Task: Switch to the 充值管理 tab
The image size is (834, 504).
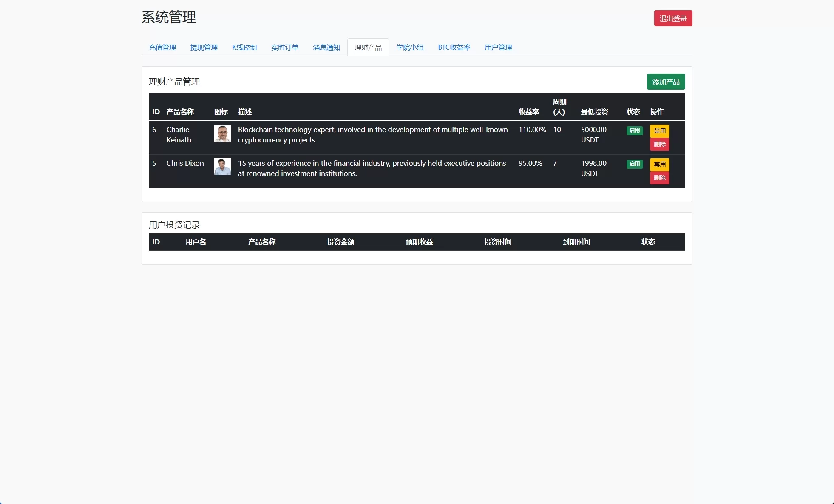Action: pyautogui.click(x=162, y=48)
